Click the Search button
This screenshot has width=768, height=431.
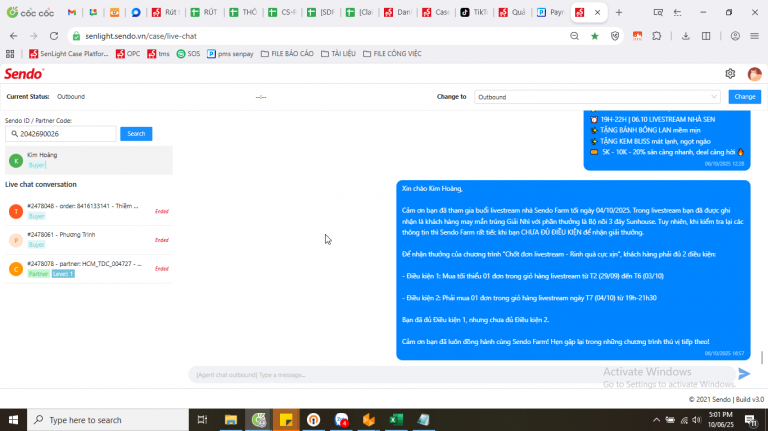click(136, 134)
